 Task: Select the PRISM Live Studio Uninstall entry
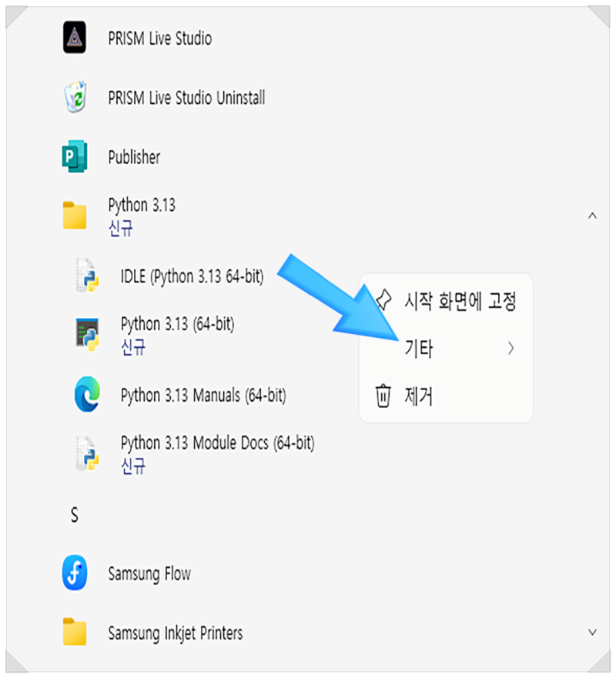[186, 98]
